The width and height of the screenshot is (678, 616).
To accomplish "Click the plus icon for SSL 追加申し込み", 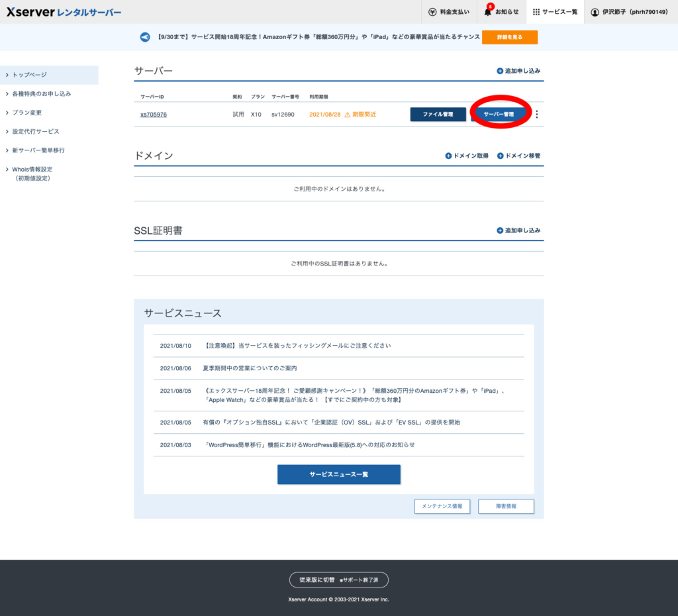I will [500, 231].
